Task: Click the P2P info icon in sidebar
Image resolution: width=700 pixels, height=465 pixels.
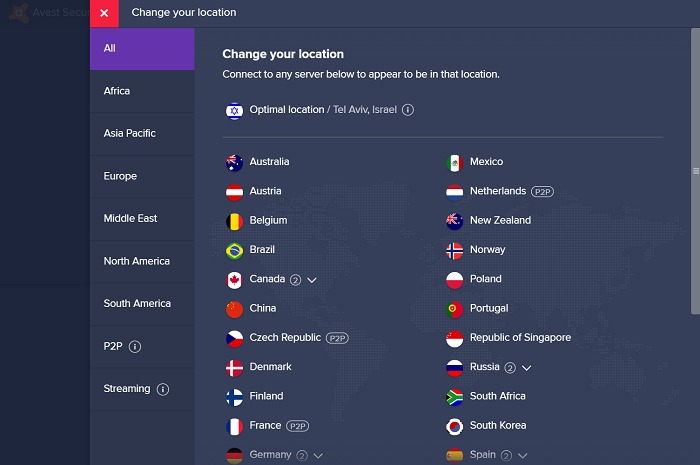Action: (135, 347)
